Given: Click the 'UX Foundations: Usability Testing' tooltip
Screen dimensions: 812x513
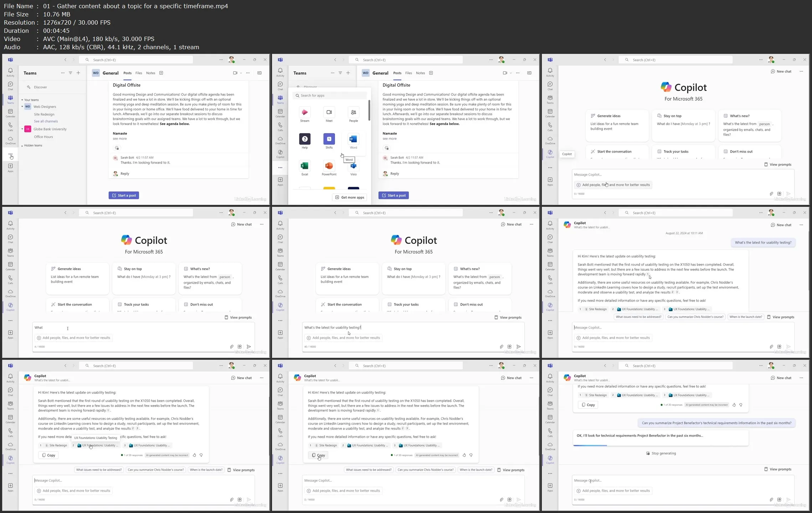Looking at the screenshot, I should (x=96, y=438).
